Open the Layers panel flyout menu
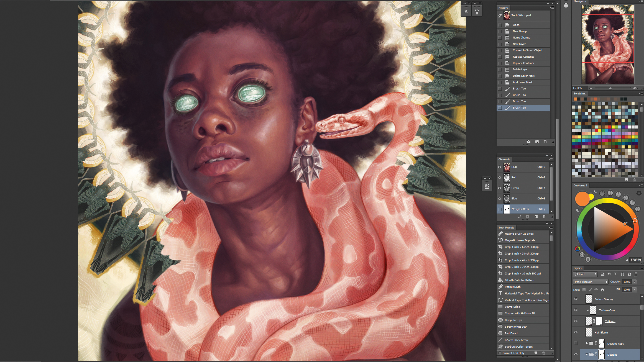 642,268
